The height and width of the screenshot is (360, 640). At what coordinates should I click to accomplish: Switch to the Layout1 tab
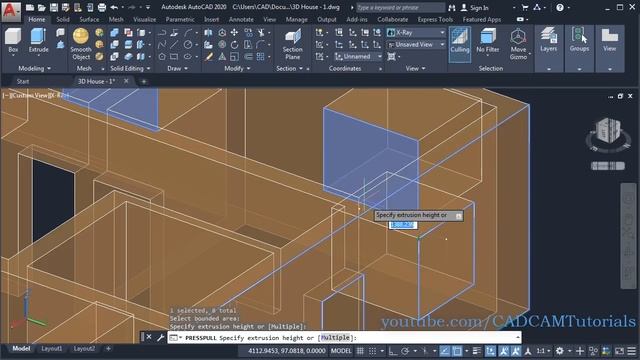(51, 349)
